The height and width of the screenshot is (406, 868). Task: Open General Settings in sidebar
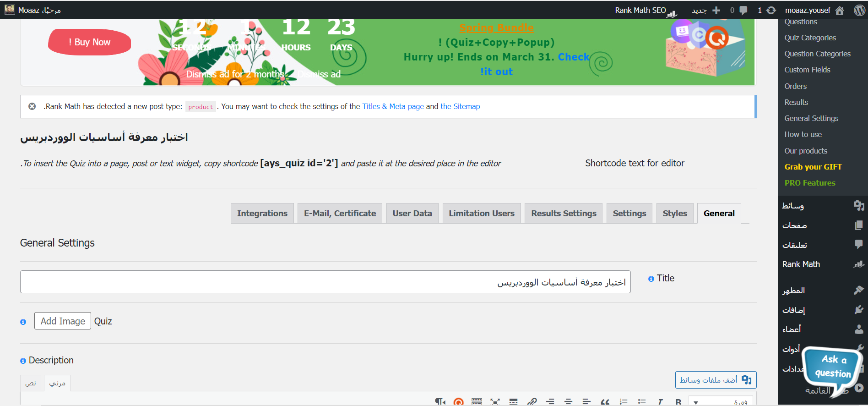811,118
